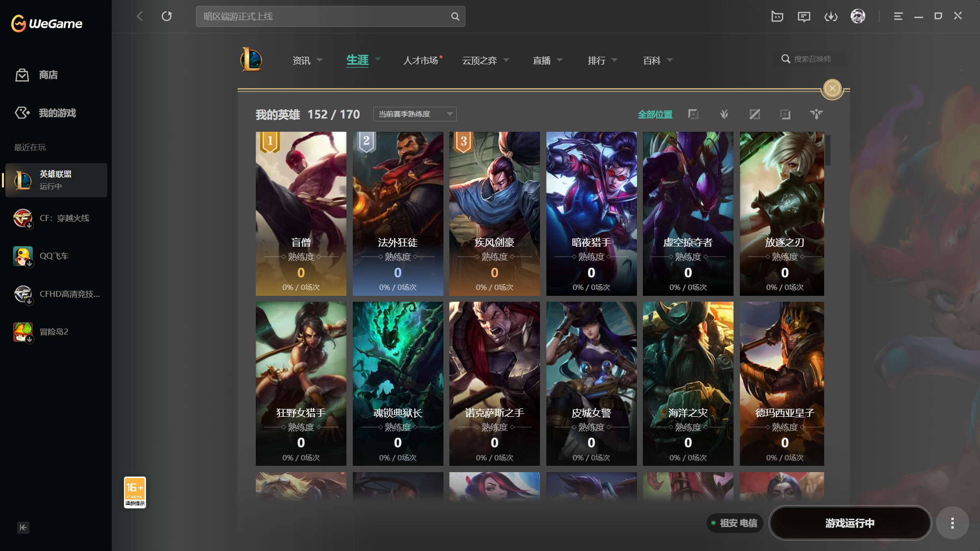Open the 德玛西亚皇子 hero card

click(x=782, y=383)
